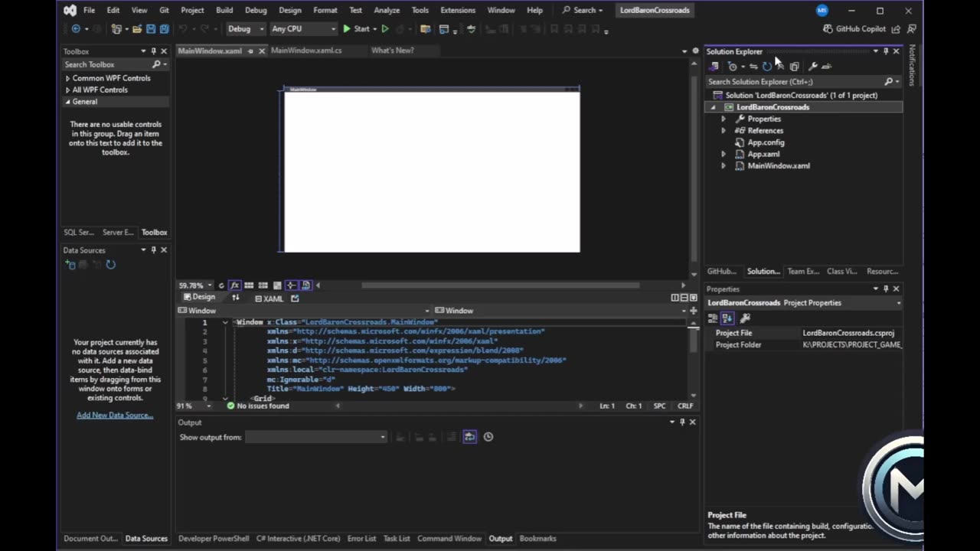Toggle the designer artboard background button
This screenshot has height=551, width=980.
(277, 285)
